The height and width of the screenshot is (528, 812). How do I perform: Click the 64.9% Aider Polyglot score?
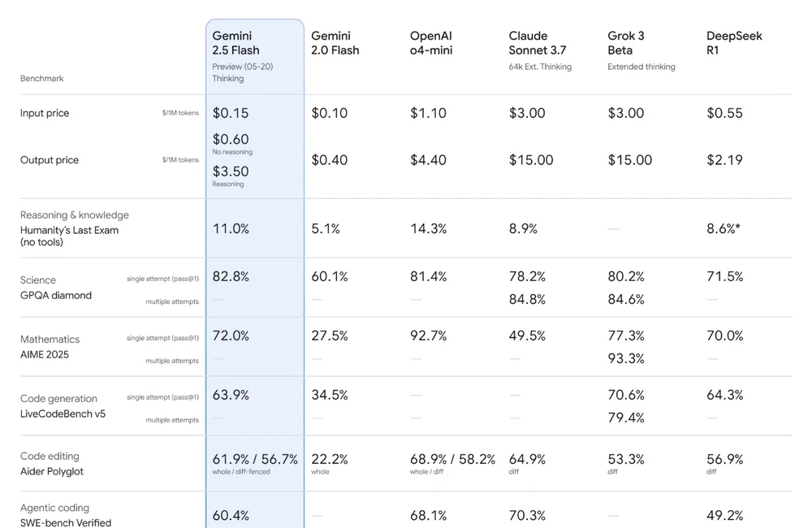point(527,459)
